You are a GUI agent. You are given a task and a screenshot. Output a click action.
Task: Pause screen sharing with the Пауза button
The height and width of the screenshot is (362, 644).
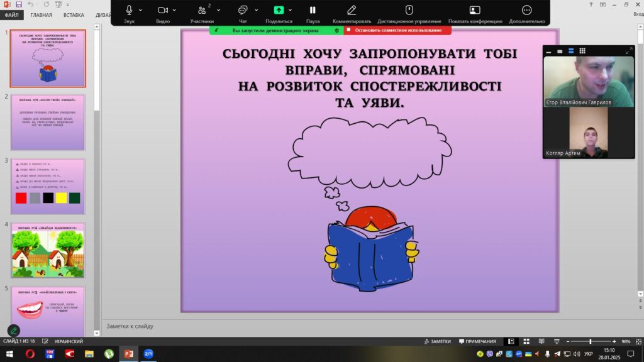coord(313,10)
